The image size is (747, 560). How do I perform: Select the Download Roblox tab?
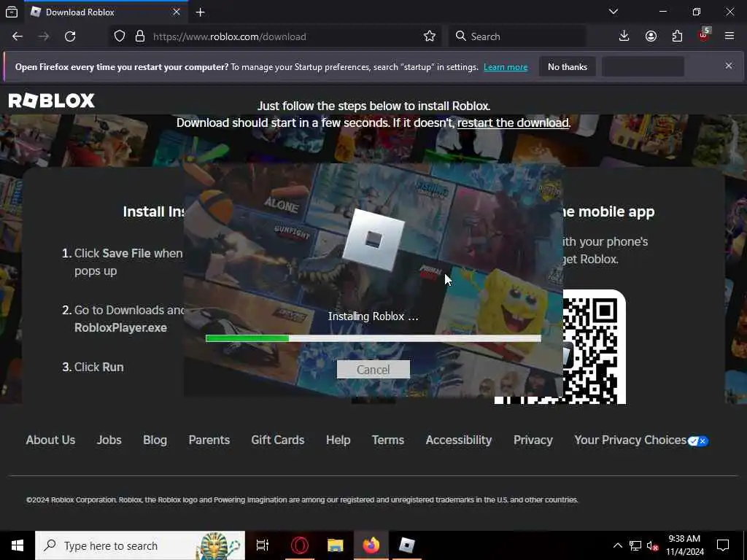[106, 12]
